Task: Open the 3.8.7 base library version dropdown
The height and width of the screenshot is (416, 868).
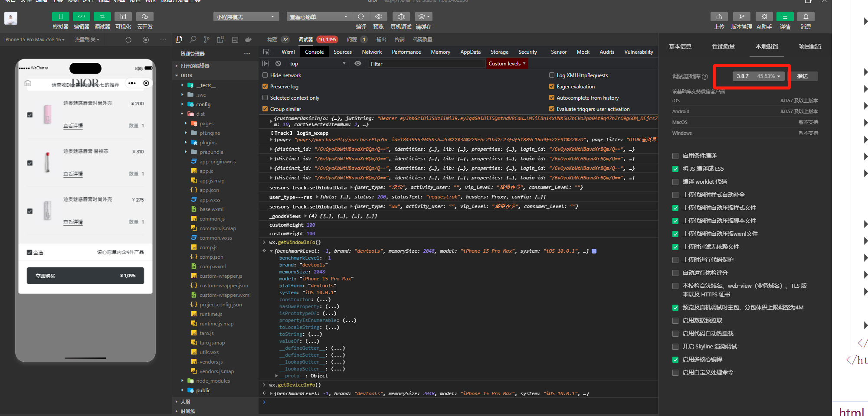Action: (759, 76)
